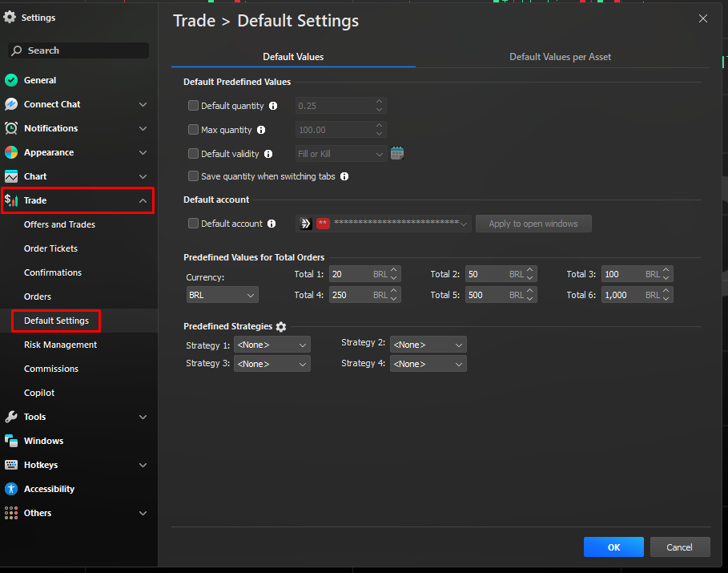Viewport: 728px width, 573px height.
Task: Open Risk Management settings page
Action: click(60, 345)
